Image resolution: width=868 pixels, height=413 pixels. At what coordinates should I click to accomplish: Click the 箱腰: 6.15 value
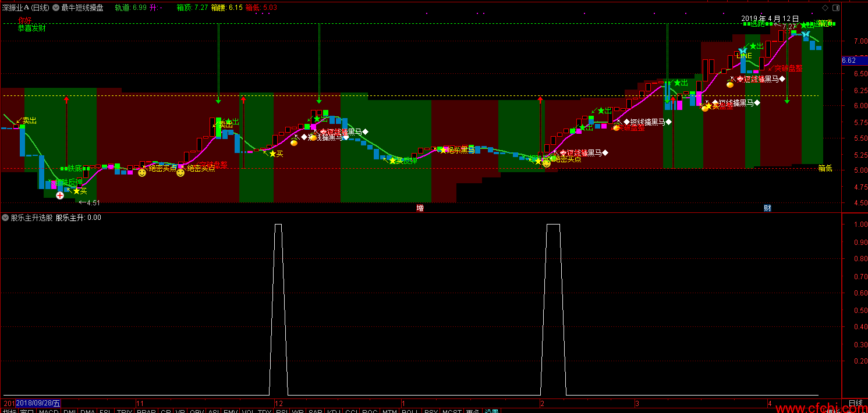(227, 8)
